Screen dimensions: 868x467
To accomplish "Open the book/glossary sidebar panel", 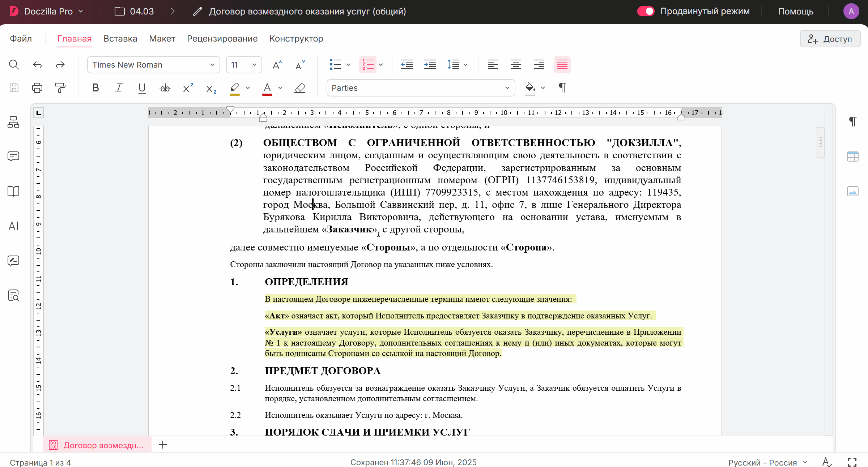I will [13, 191].
